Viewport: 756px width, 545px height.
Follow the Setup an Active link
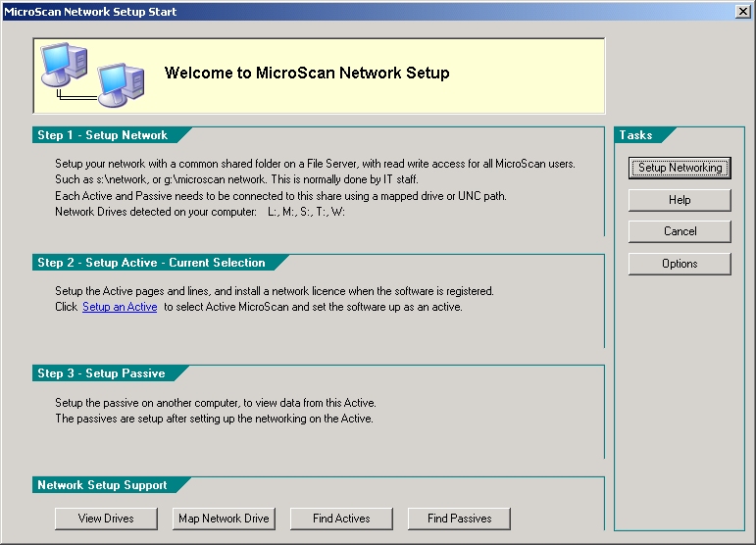pos(120,307)
